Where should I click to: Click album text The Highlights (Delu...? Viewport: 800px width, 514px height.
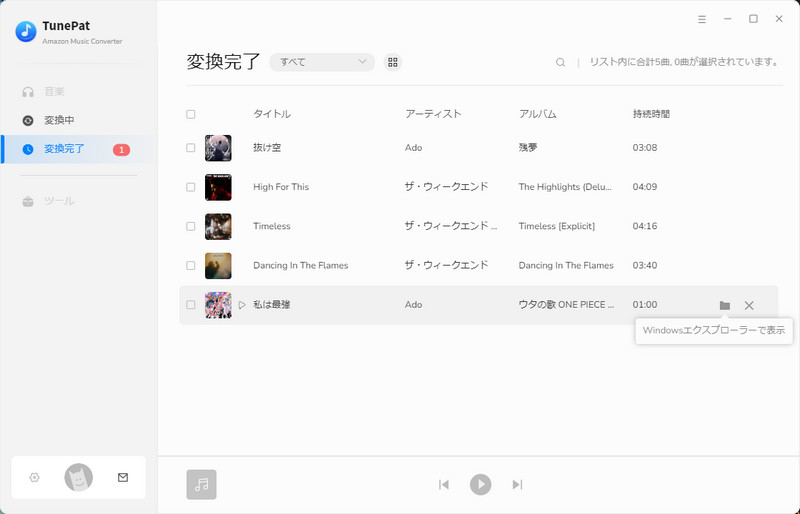565,187
